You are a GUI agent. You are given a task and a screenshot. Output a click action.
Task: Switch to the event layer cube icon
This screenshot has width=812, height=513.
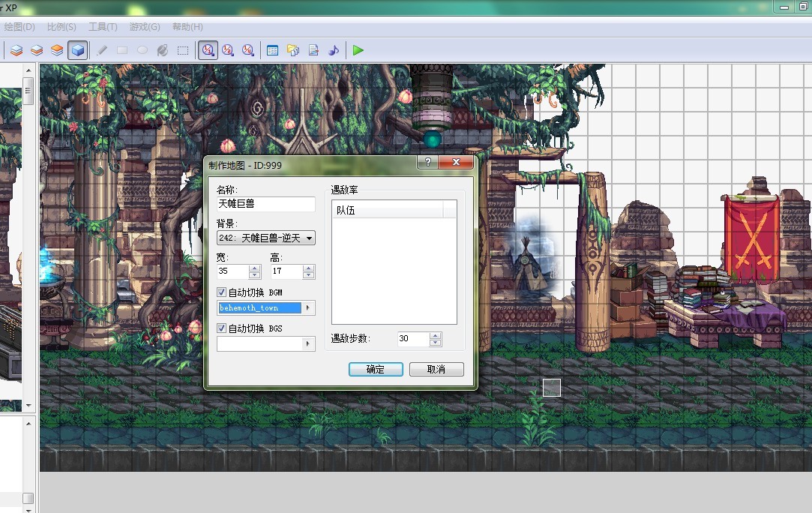(78, 50)
